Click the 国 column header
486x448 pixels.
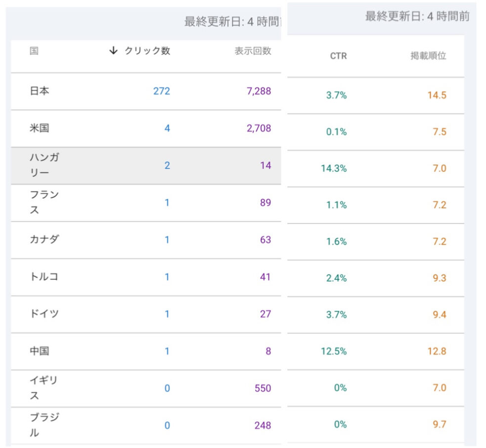tap(34, 51)
